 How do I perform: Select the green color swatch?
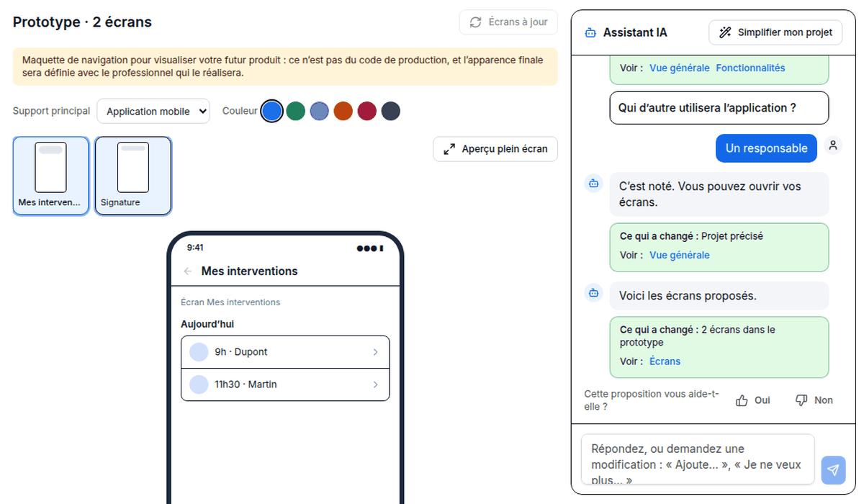tap(295, 111)
